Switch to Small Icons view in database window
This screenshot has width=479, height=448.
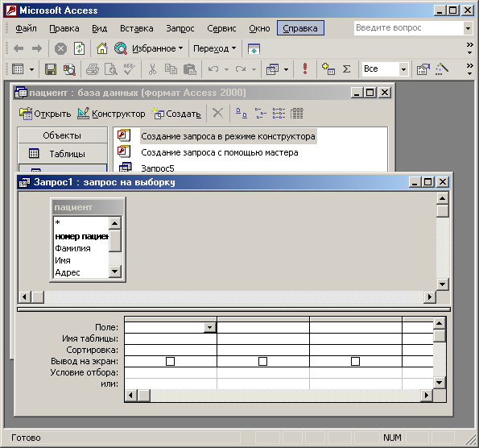pos(260,114)
